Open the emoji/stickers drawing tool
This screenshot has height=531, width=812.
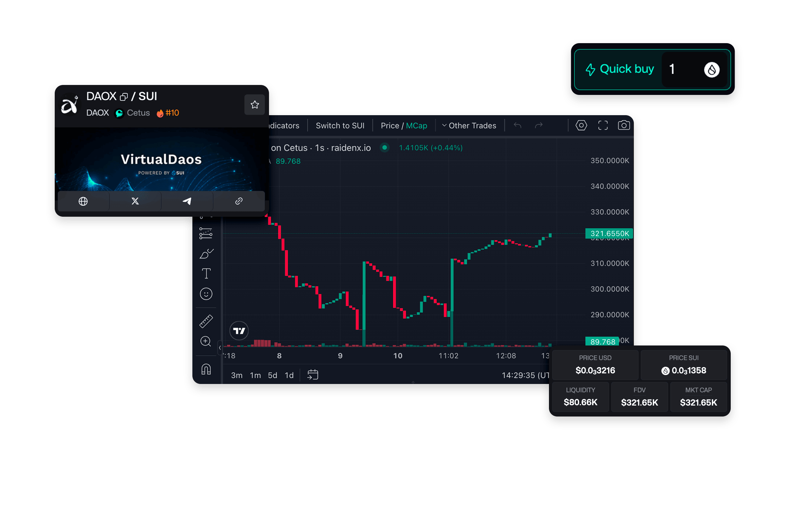(206, 293)
